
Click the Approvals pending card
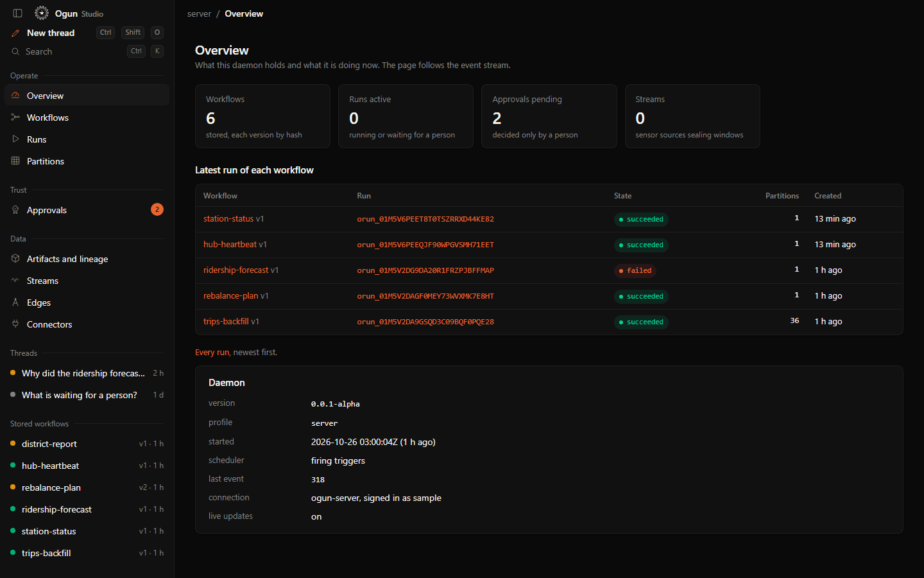[549, 116]
